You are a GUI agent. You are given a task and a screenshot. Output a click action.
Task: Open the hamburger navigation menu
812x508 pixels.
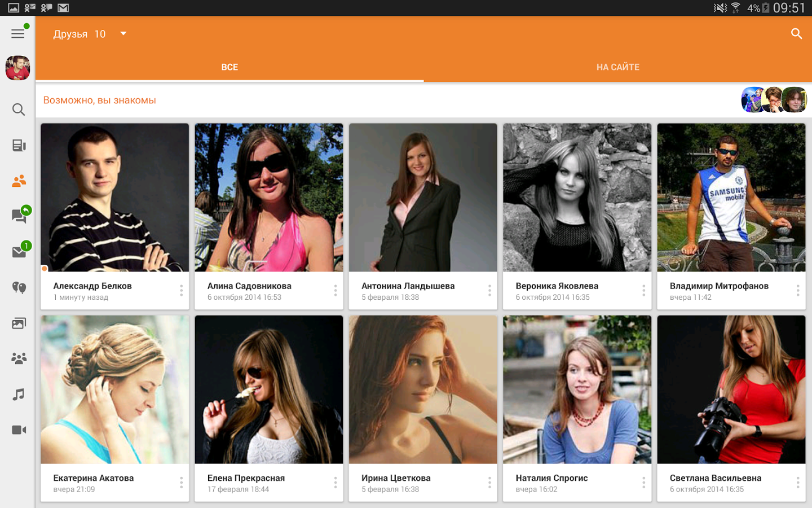(17, 34)
